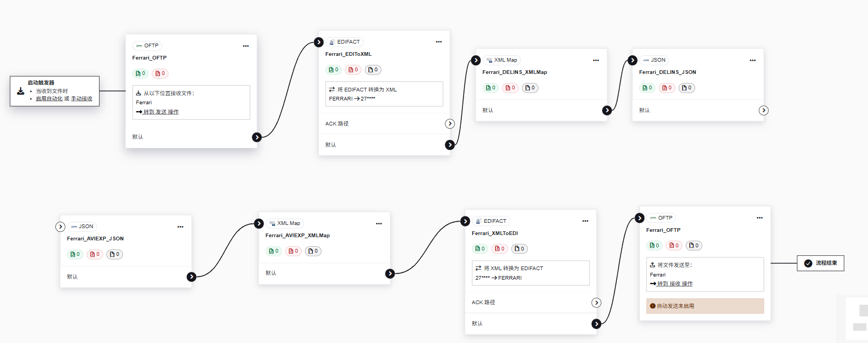Open the Ferrari_EDIToXML connector options menu
868x343 pixels.
[439, 42]
